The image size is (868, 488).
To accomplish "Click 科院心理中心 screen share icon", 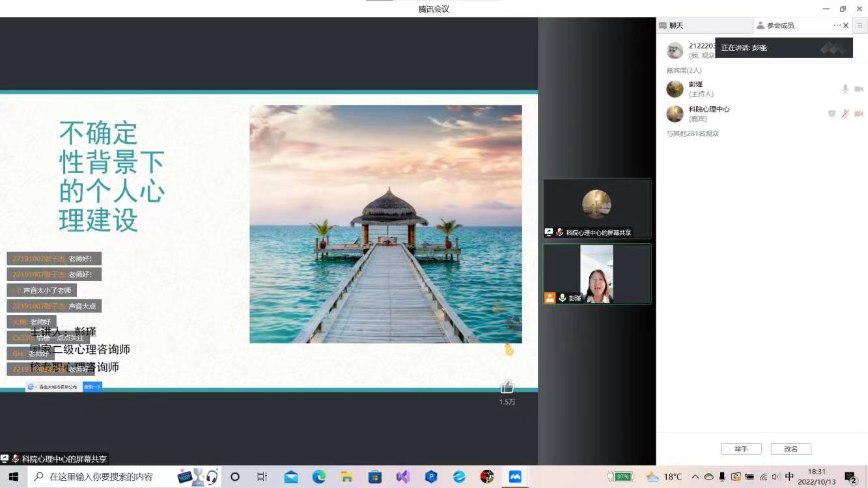I will 832,114.
